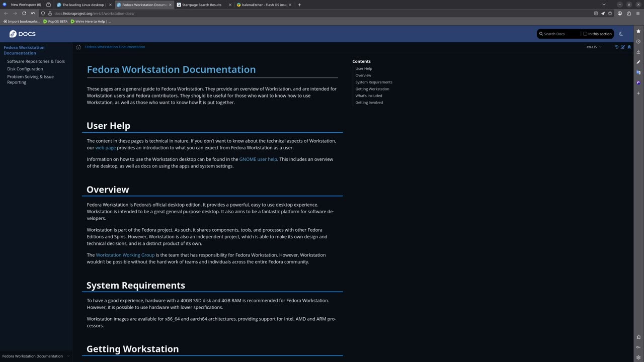644x362 pixels.
Task: Open the downloads panel in the sidebar
Action: [638, 52]
